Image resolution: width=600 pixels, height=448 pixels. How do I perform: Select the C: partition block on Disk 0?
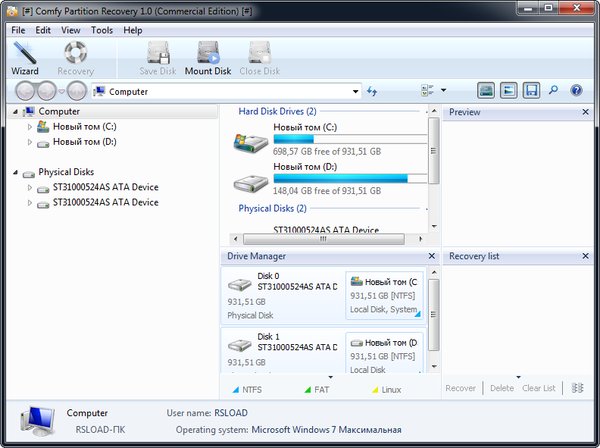385,295
